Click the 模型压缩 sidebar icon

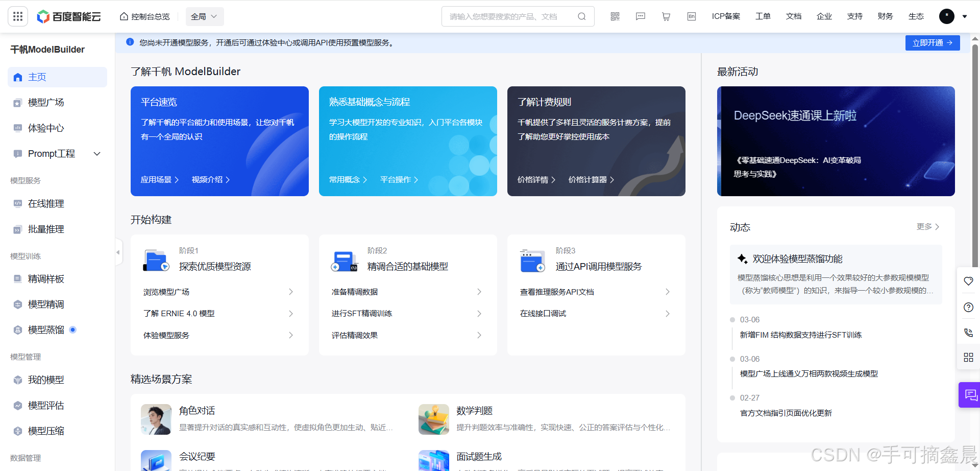pos(18,431)
